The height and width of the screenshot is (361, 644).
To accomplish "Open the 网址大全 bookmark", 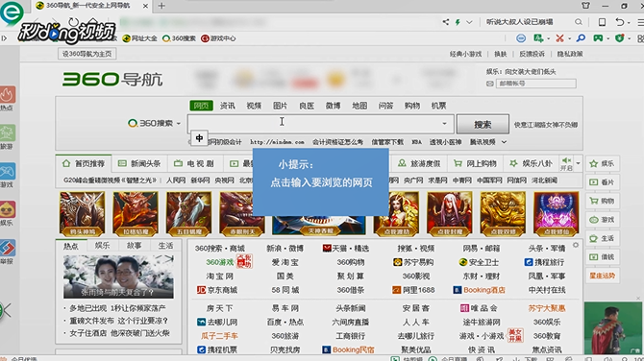I will (139, 38).
